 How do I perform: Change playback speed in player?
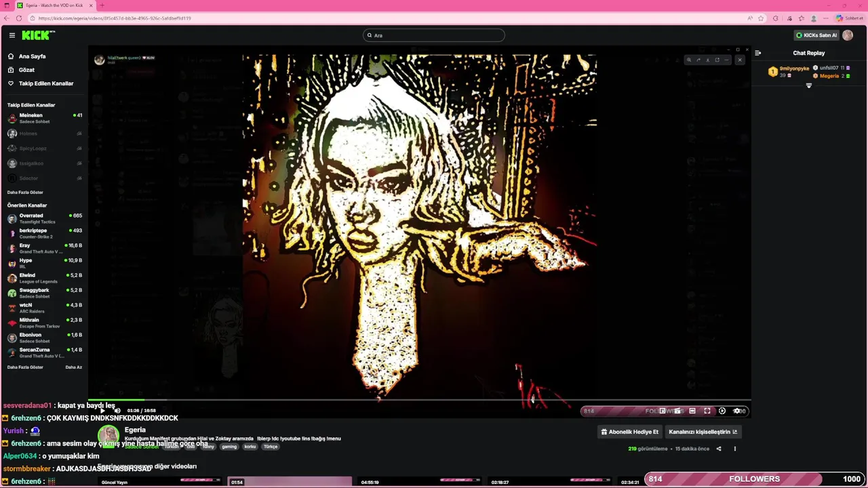[722, 411]
